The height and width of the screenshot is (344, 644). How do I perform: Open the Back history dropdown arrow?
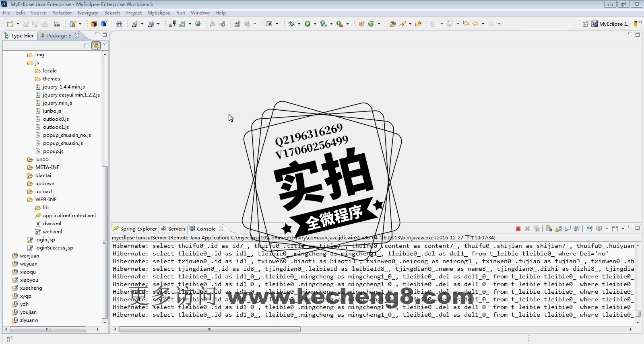483,24
